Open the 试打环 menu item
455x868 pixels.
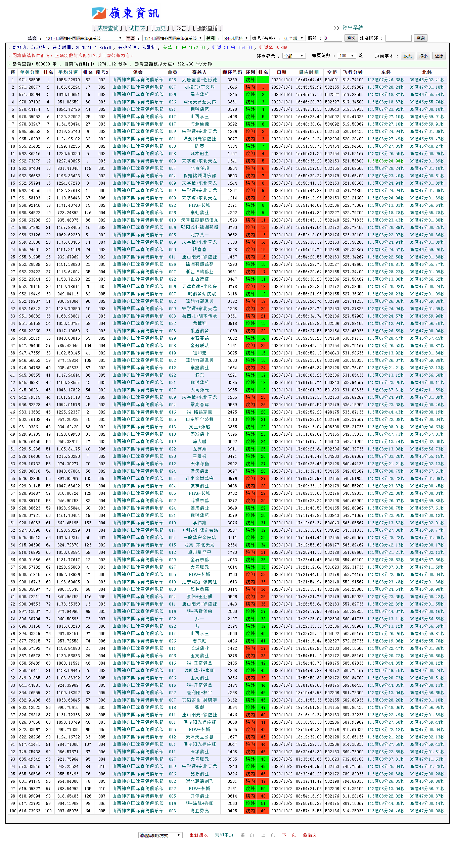[137, 28]
